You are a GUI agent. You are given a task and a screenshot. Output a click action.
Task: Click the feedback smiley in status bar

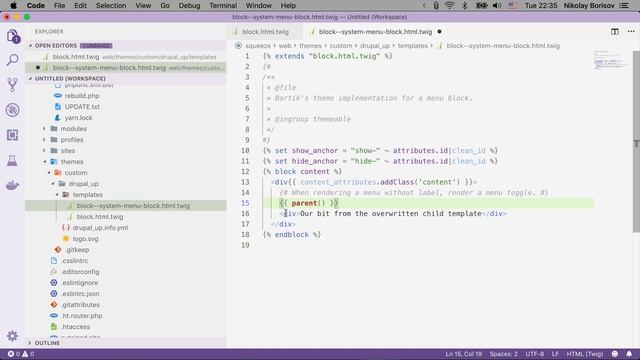(615, 354)
